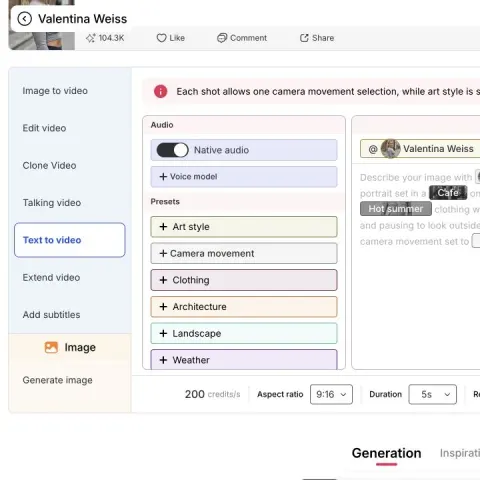
Task: Switch to the Generation tab
Action: [386, 453]
